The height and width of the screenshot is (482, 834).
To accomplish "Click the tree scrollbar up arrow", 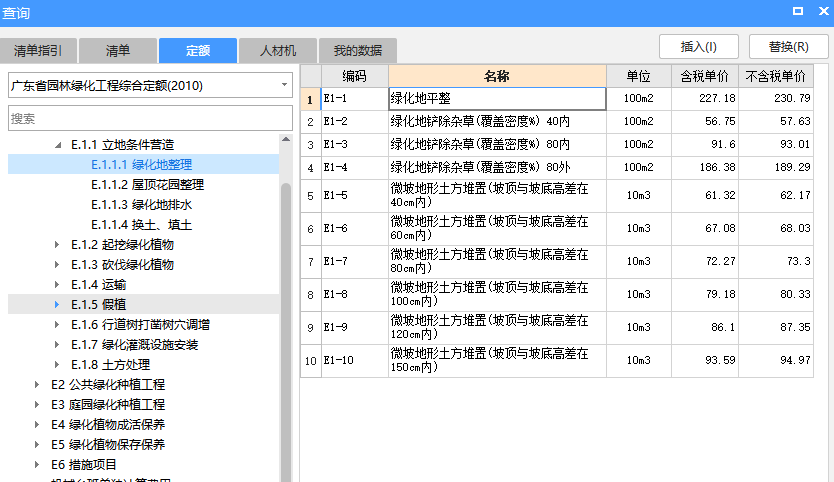I will point(286,139).
